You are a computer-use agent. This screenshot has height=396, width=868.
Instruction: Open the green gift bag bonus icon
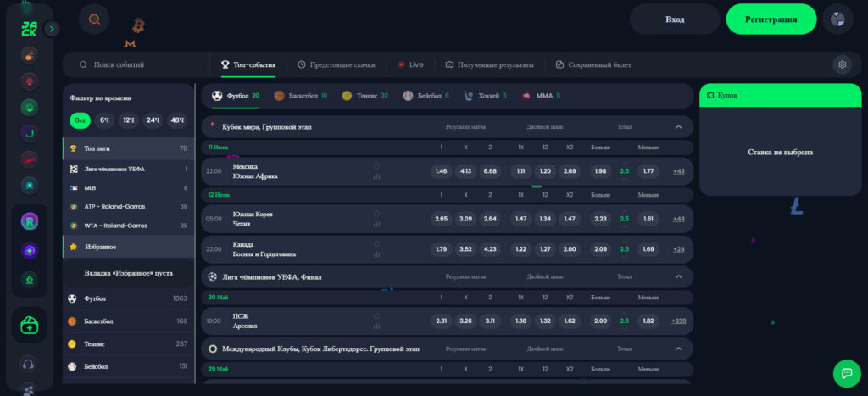pyautogui.click(x=30, y=325)
